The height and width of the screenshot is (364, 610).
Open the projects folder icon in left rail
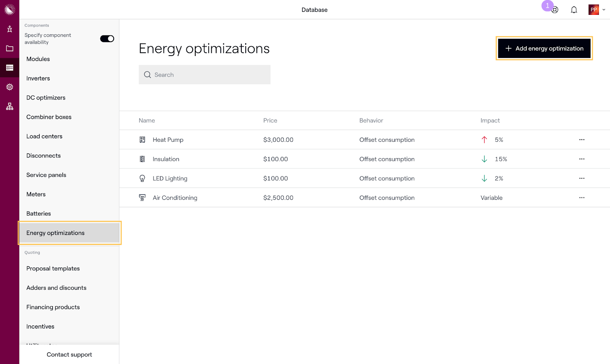10,48
